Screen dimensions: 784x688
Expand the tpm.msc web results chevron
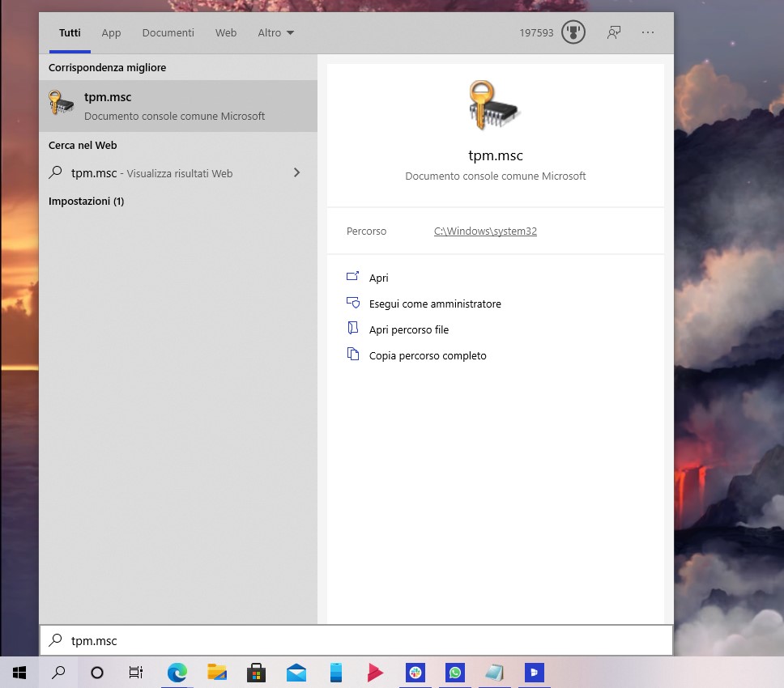296,172
